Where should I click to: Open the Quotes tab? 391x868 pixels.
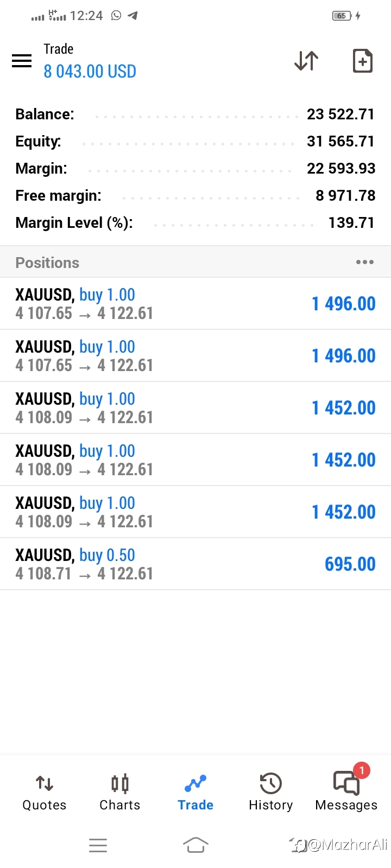(x=44, y=792)
